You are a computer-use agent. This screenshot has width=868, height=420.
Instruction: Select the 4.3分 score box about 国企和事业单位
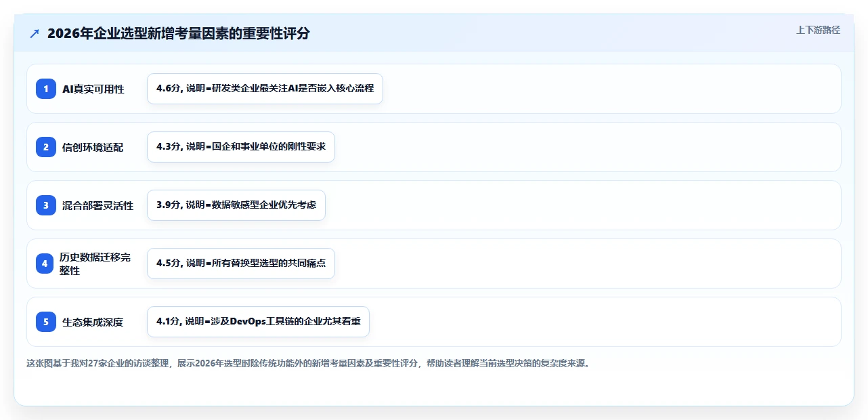[241, 147]
